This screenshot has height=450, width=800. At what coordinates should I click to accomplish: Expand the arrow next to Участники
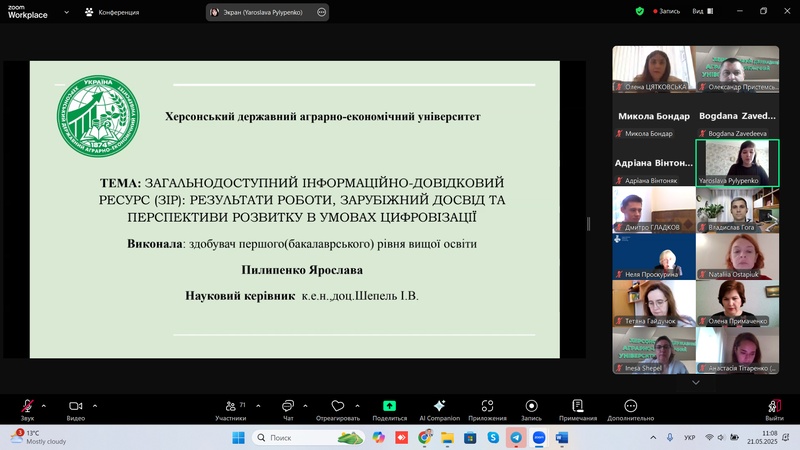click(x=258, y=406)
